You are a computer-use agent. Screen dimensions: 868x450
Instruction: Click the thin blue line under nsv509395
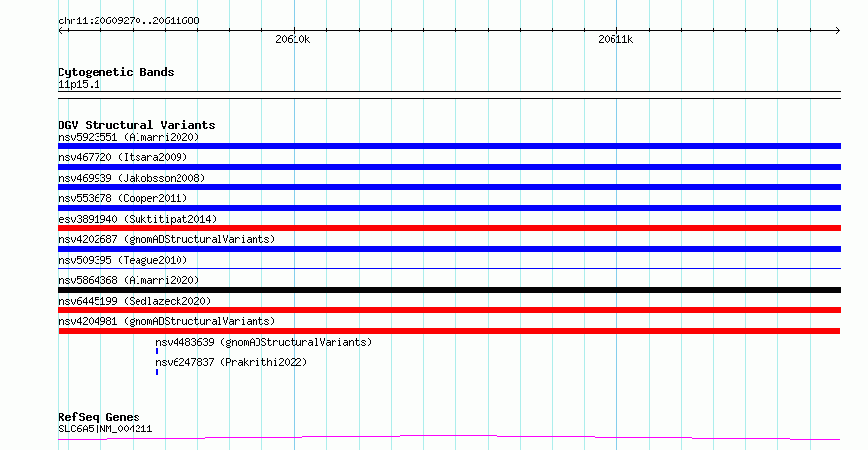449,268
